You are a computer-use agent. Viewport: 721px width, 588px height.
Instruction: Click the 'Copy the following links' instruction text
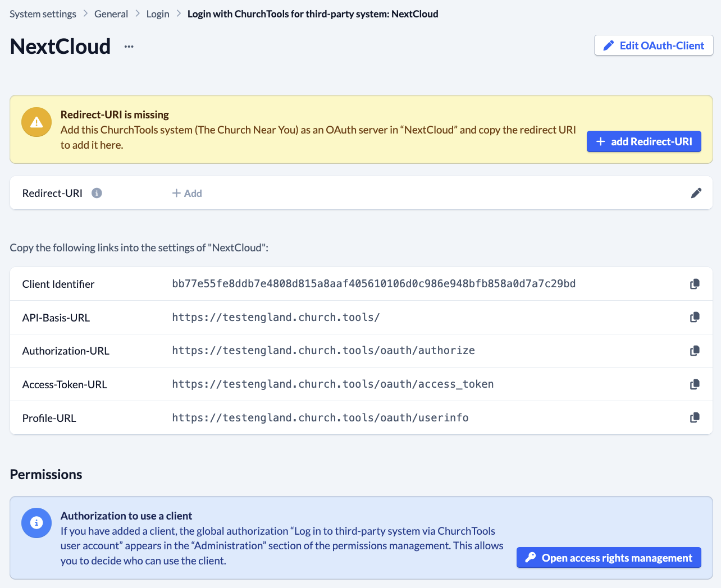[139, 247]
